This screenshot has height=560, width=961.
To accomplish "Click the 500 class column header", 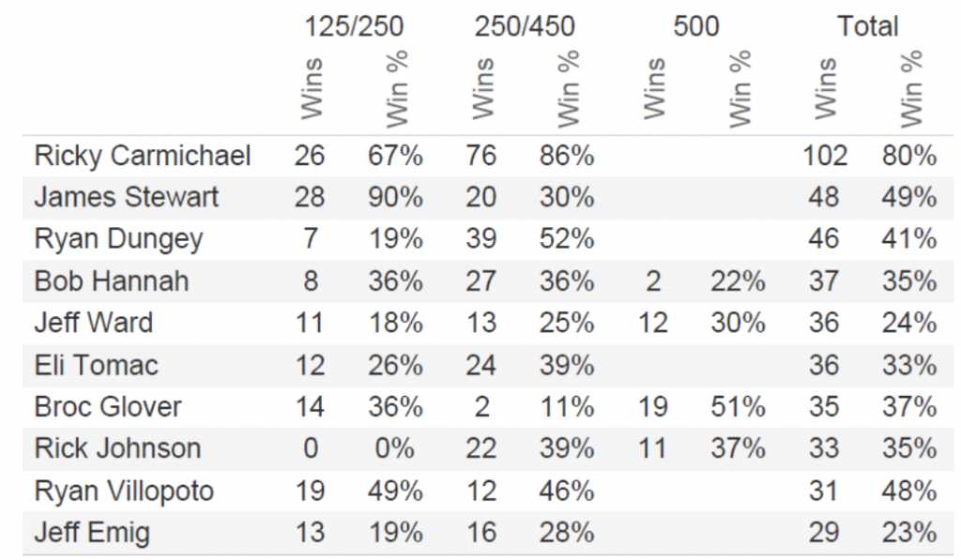I will [x=696, y=26].
